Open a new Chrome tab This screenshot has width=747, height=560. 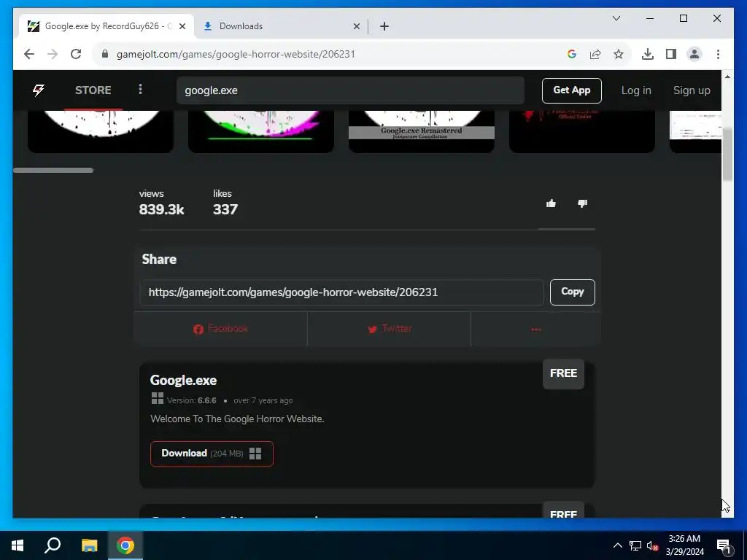[384, 26]
